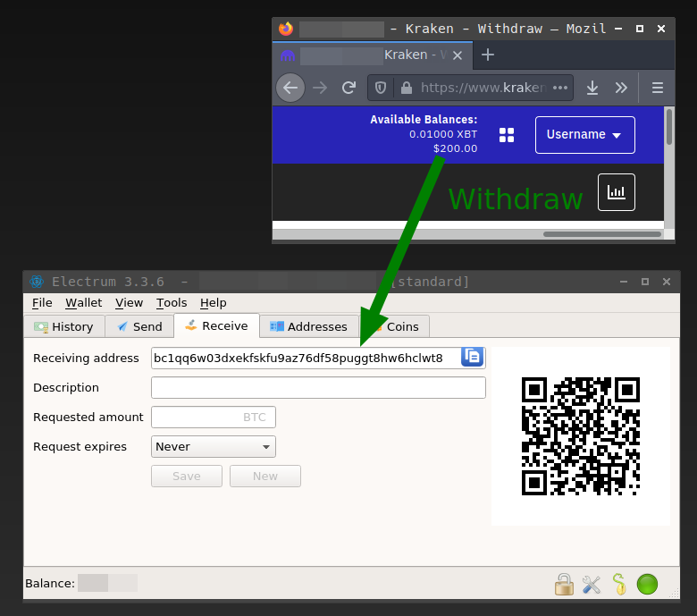Image resolution: width=697 pixels, height=616 pixels.
Task: Open the File menu in Electrum
Action: pos(42,302)
